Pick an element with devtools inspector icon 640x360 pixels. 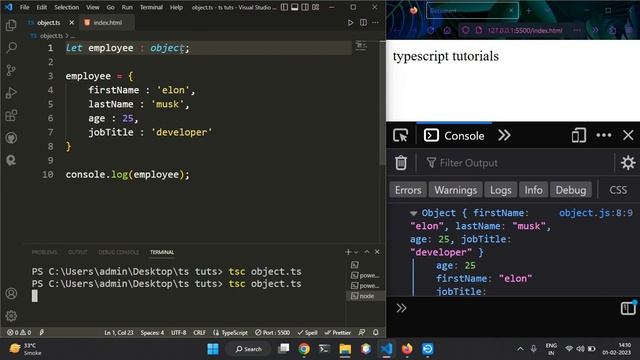coord(400,136)
